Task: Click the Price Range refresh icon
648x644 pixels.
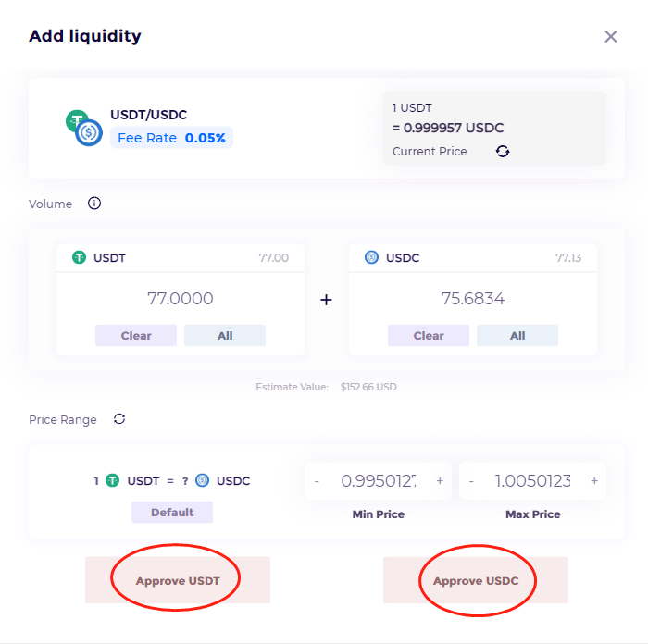Action: click(x=119, y=419)
